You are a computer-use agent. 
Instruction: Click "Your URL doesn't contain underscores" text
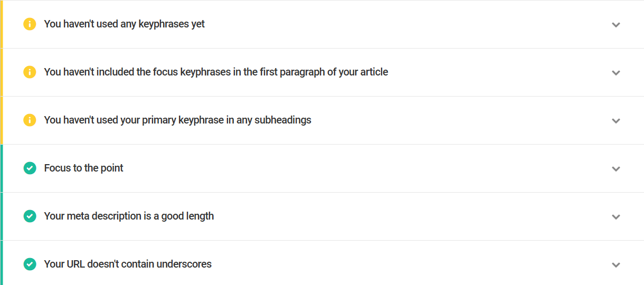click(128, 264)
